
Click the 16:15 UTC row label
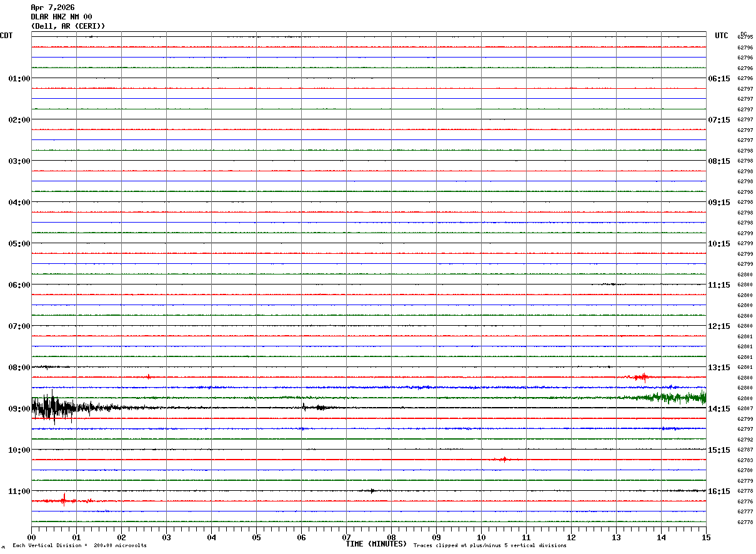coord(719,491)
